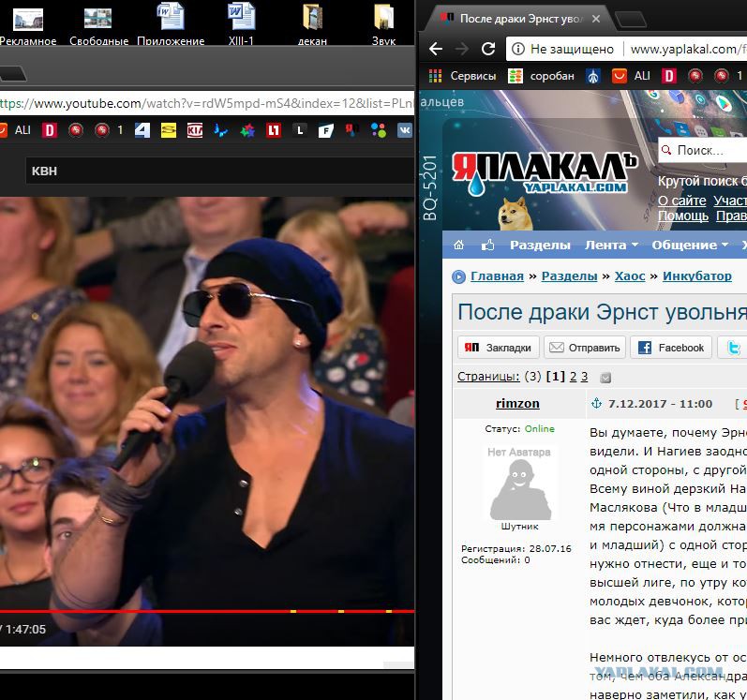Click the Поиск search field
747x700 pixels.
point(703,151)
